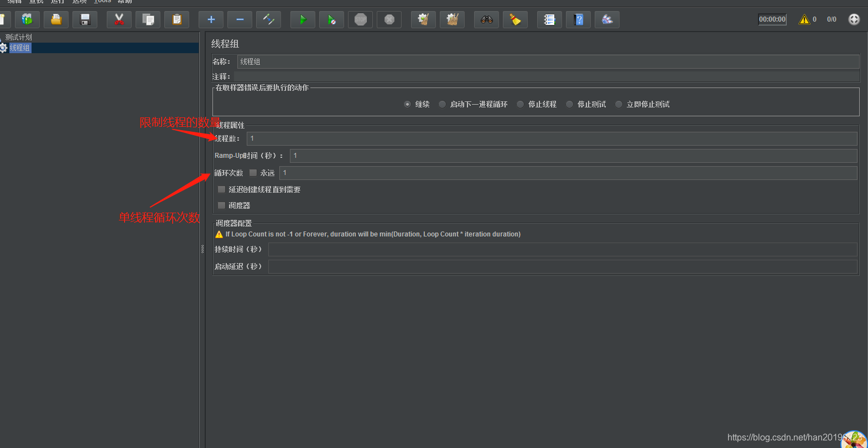Select the 线程组 node in the tree

(20, 48)
